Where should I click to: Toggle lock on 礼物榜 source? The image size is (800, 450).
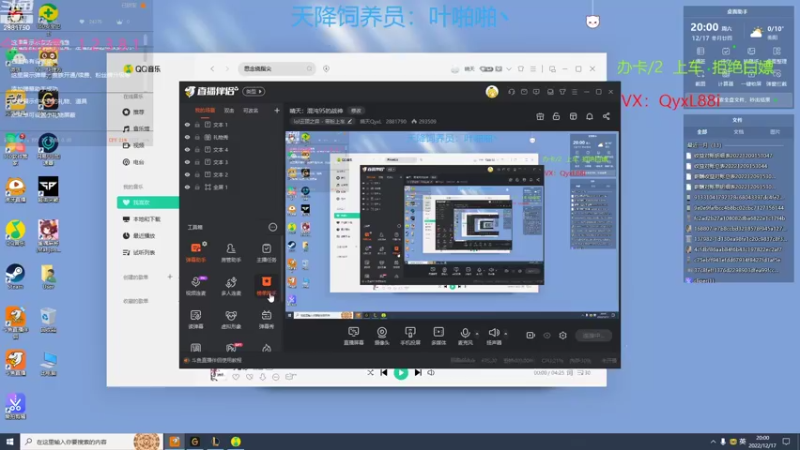pyautogui.click(x=197, y=137)
